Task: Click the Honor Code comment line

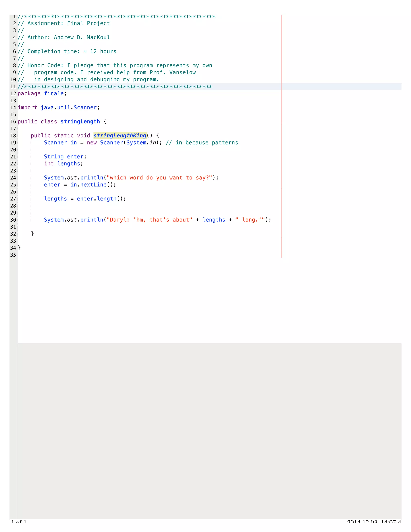Action: click(x=115, y=65)
